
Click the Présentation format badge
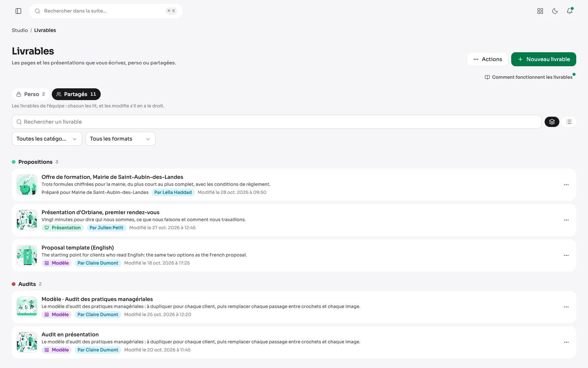pos(62,228)
